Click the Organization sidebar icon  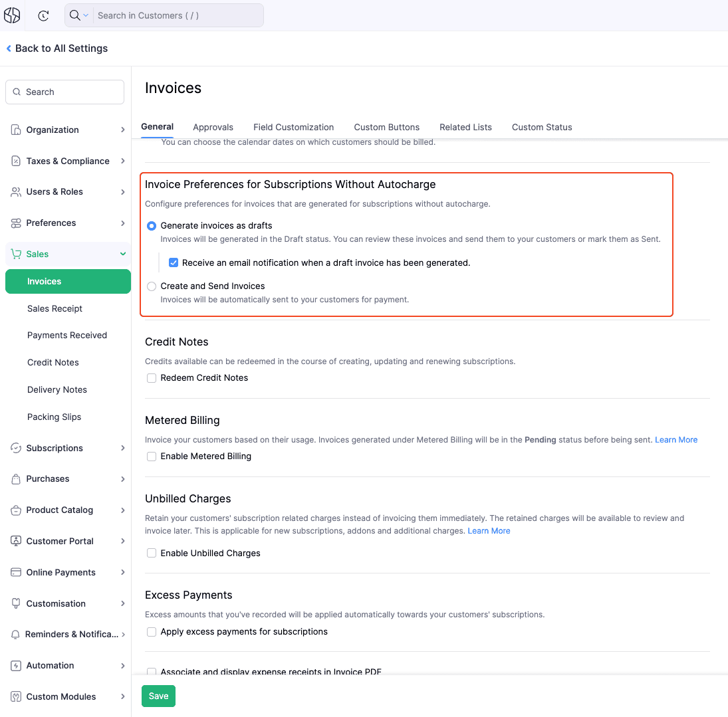(x=15, y=130)
